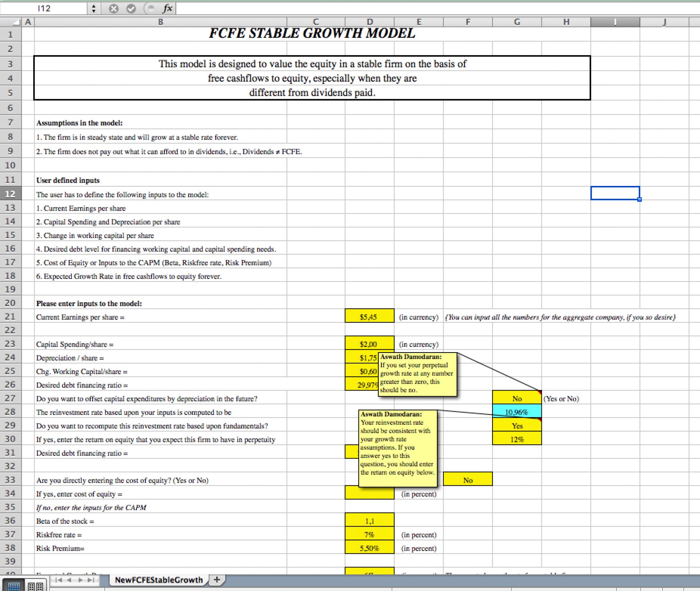The height and width of the screenshot is (591, 700).
Task: Go to next sheet arrow
Action: point(80,580)
